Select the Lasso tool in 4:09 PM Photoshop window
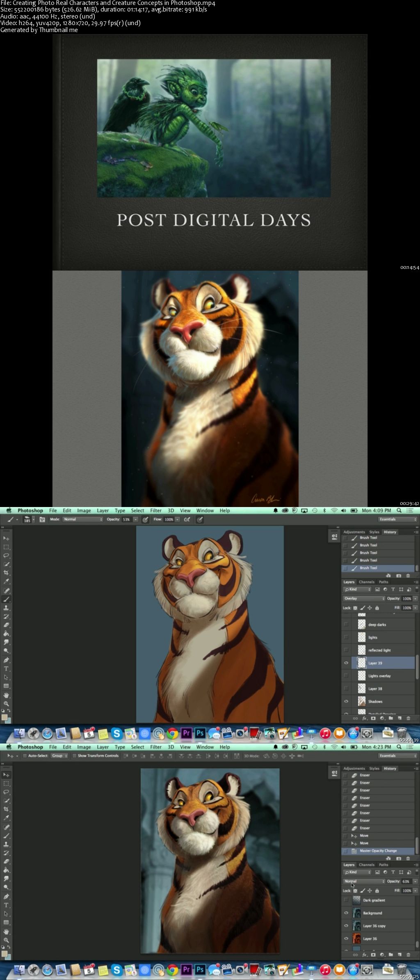Viewport: 420px width, 980px height. [6, 555]
